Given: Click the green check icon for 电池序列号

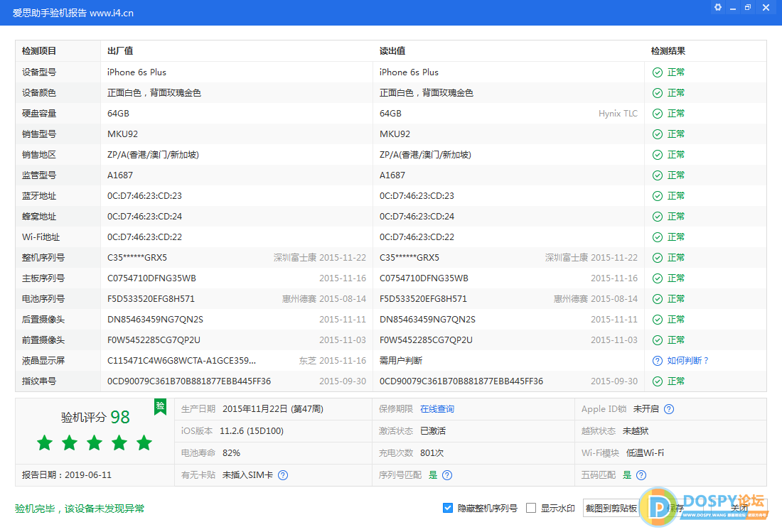Looking at the screenshot, I should pos(658,299).
